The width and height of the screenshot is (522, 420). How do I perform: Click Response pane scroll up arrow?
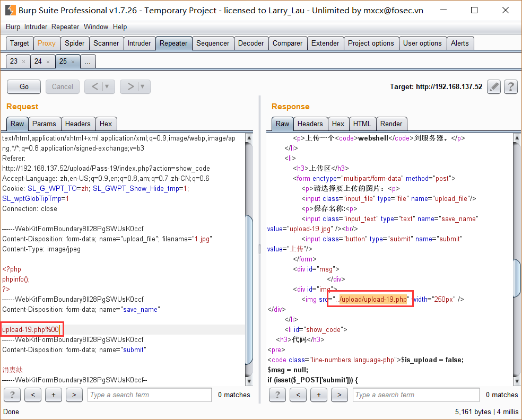tap(517, 138)
